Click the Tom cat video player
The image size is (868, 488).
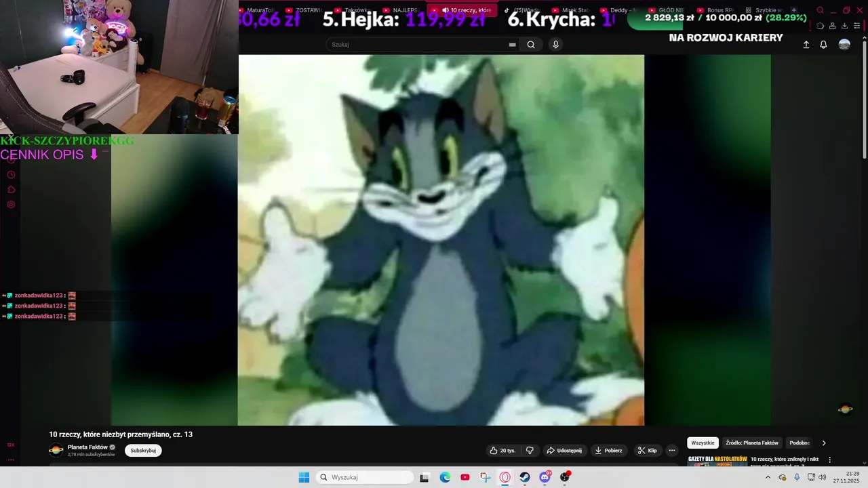coord(441,240)
